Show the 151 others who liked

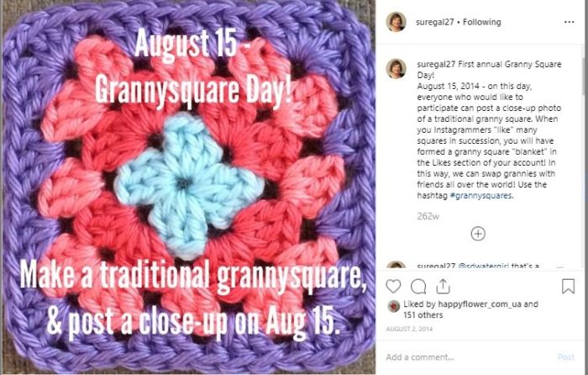[423, 315]
